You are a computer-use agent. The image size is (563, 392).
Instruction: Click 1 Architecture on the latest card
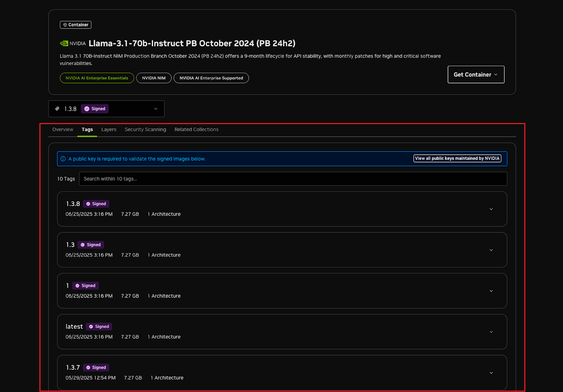pos(164,337)
